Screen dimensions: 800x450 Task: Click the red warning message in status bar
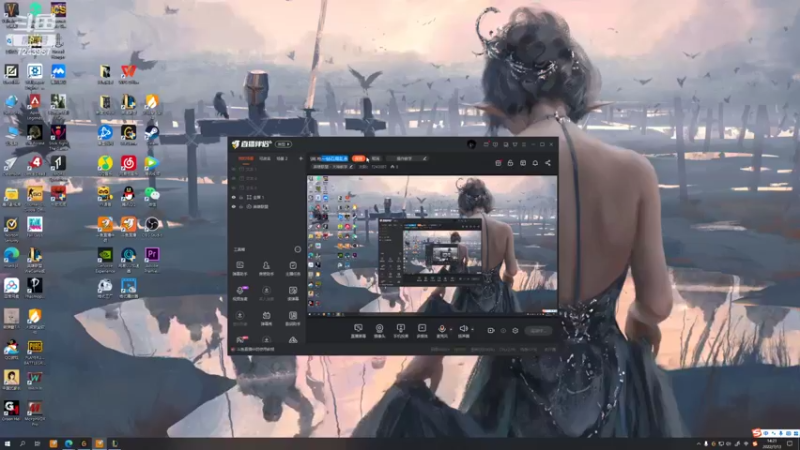point(254,349)
